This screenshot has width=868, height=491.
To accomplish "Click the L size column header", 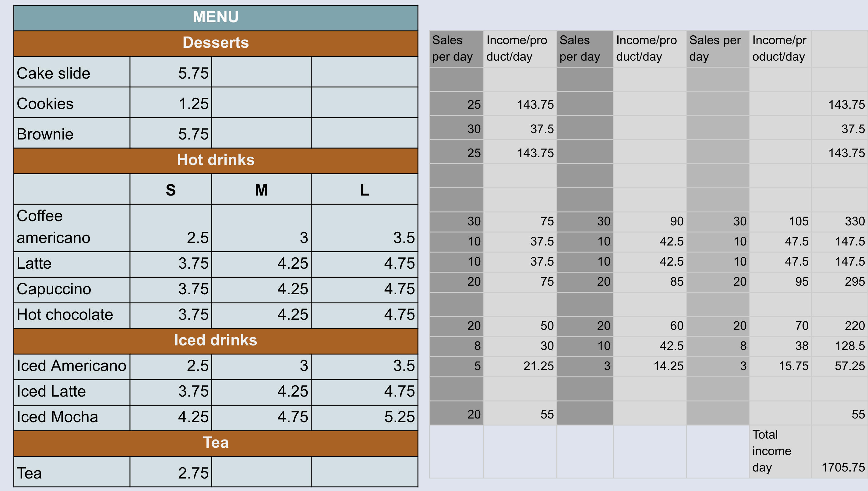I will tap(364, 190).
